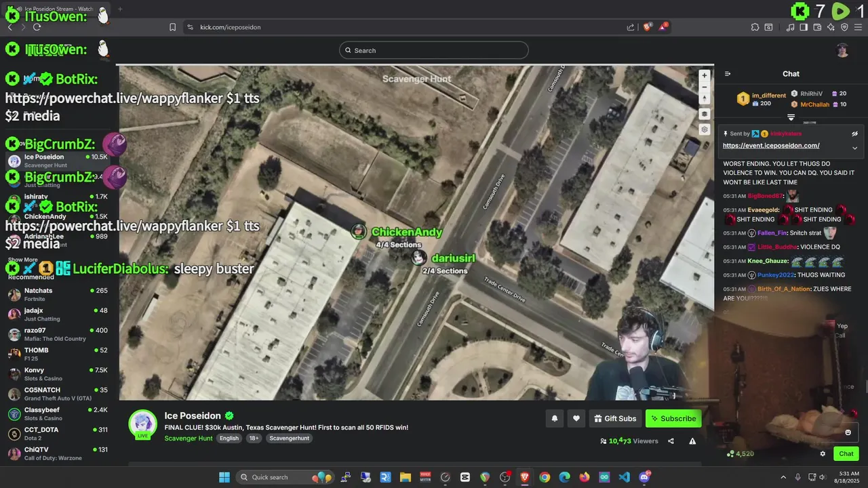Screen dimensions: 868x488
Task: Toggle the browser sidebar panel
Action: [x=804, y=27]
